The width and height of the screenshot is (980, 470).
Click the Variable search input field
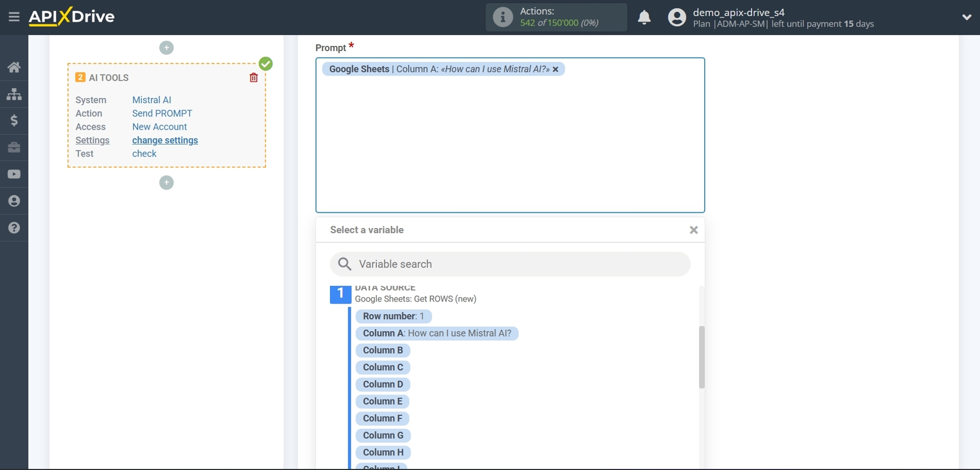510,264
